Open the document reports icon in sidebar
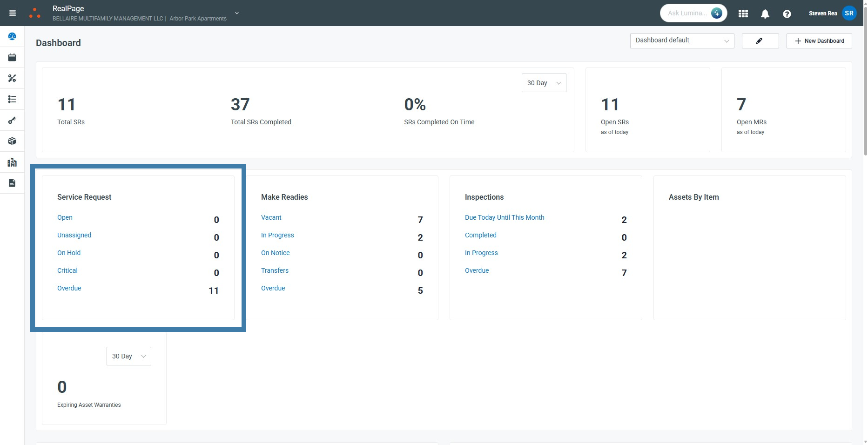The height and width of the screenshot is (445, 868). tap(12, 183)
